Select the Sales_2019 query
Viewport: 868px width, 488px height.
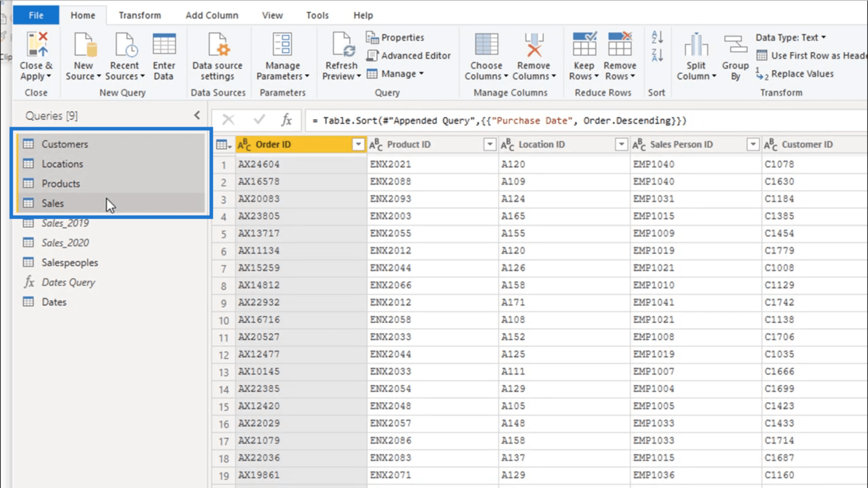pyautogui.click(x=111, y=223)
